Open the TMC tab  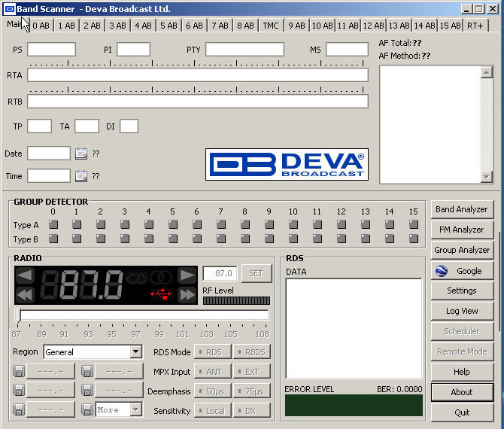pyautogui.click(x=271, y=26)
